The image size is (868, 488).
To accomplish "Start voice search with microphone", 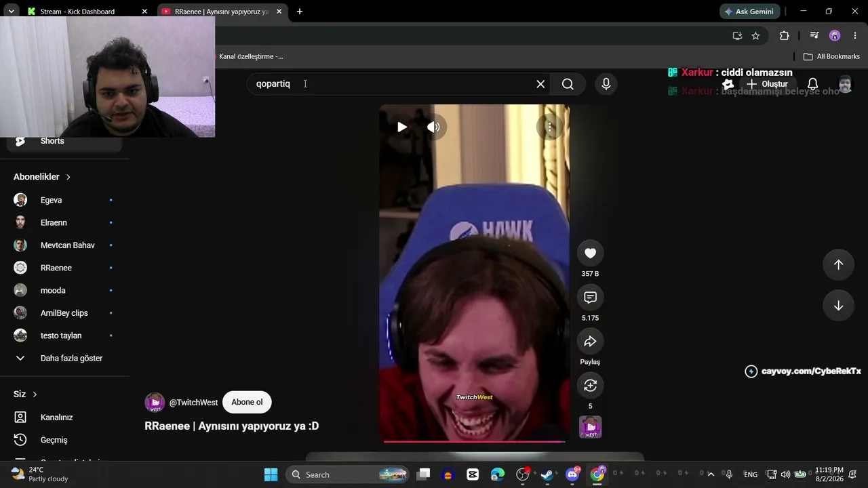I will pos(606,84).
